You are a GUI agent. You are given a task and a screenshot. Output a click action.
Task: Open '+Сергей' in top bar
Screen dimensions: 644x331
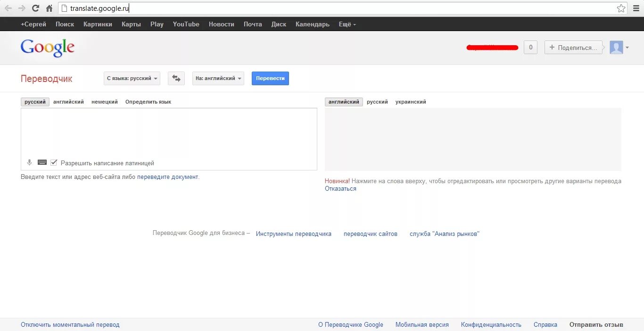point(33,24)
